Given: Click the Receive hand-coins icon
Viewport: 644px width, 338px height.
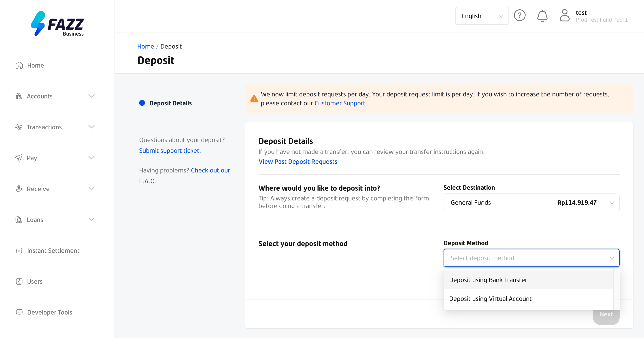Looking at the screenshot, I should tap(19, 189).
